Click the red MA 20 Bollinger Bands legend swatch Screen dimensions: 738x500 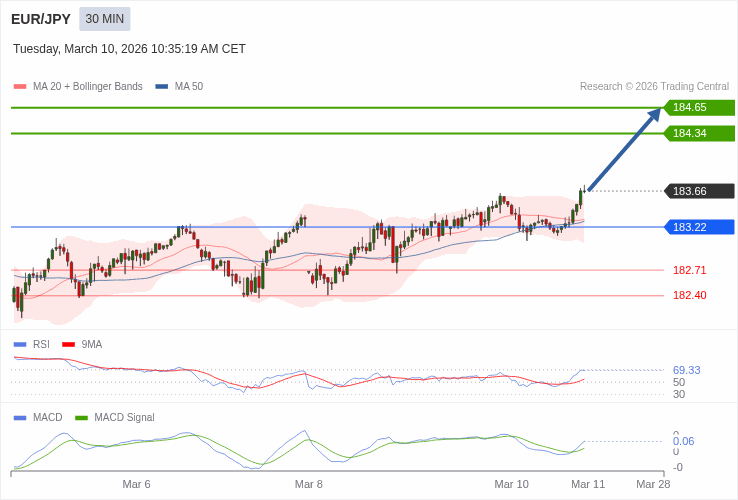(x=20, y=87)
